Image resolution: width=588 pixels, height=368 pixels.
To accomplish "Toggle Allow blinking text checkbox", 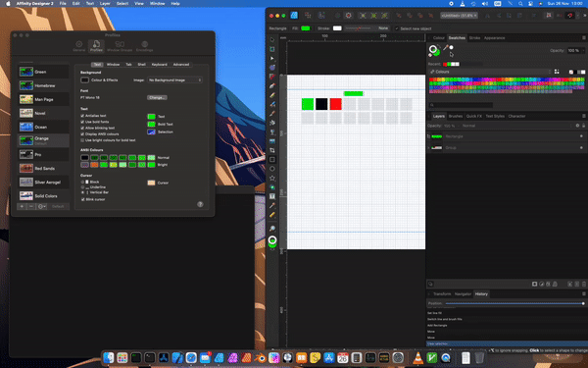I will pos(82,128).
